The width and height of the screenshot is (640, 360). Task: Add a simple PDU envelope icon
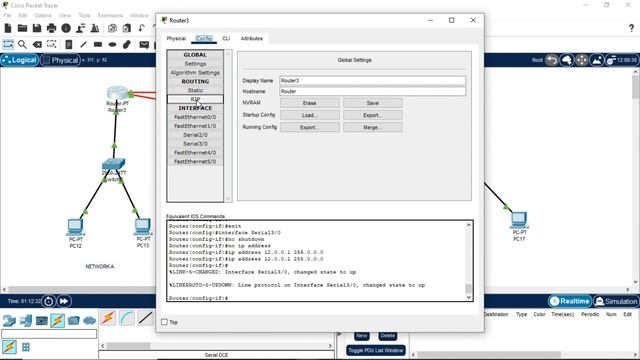tap(144, 44)
